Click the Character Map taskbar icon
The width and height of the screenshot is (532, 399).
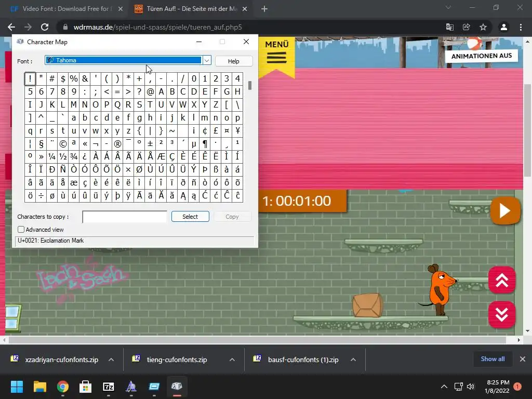[x=177, y=387]
